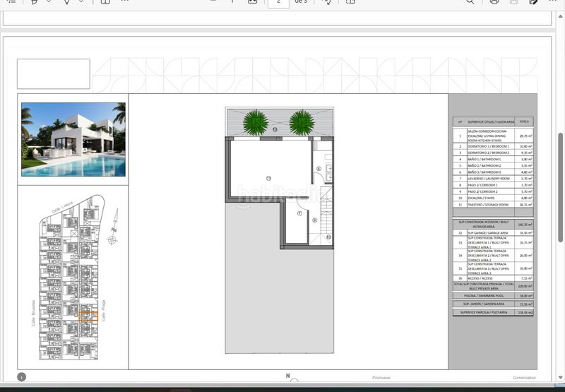Click room number 10 marker near stairs

click(x=328, y=237)
